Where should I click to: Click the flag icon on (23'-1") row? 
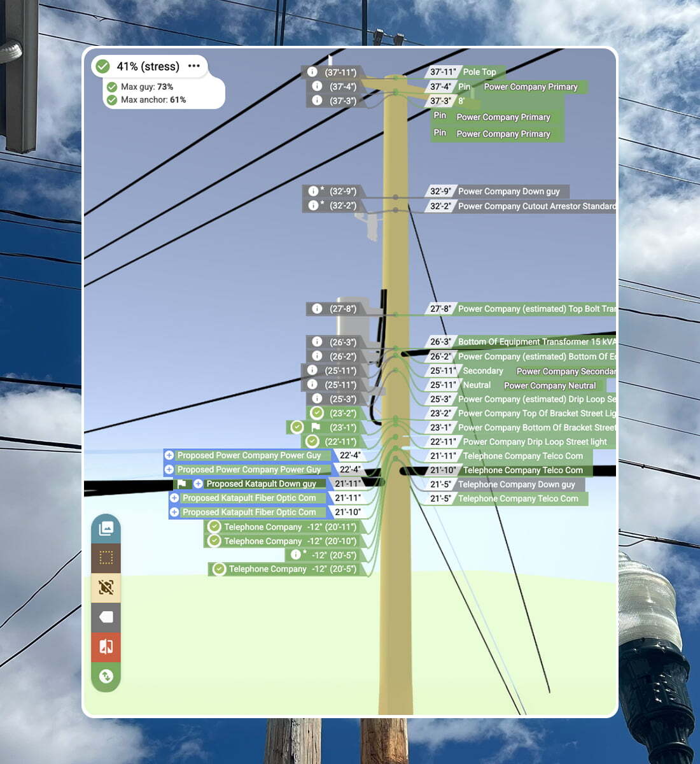tap(316, 427)
